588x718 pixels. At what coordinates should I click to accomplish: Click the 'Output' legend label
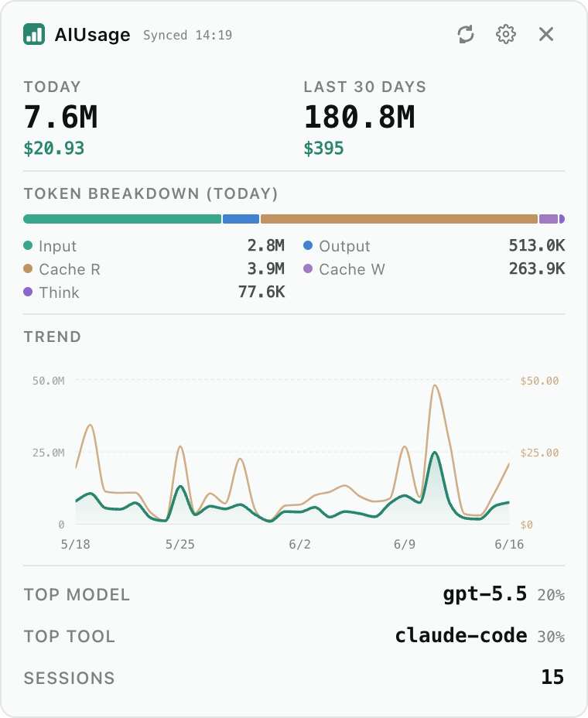[x=344, y=246]
